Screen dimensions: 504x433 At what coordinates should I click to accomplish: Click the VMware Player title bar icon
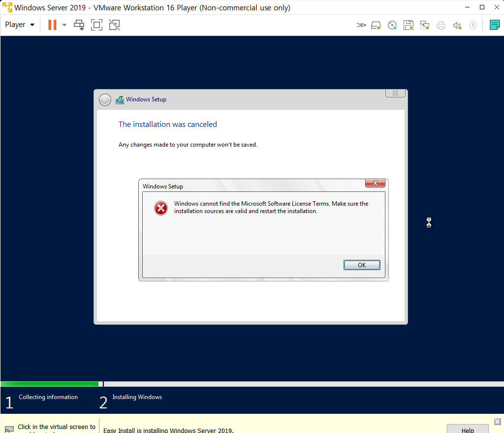click(x=7, y=7)
